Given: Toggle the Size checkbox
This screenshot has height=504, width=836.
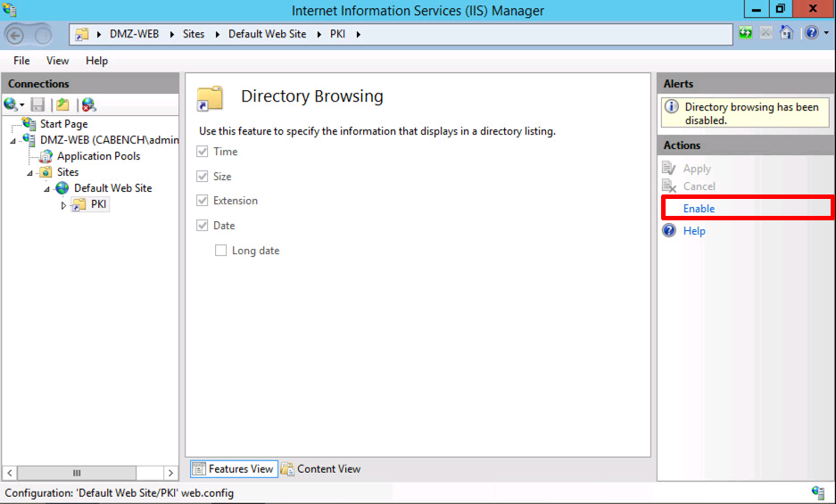Looking at the screenshot, I should [x=202, y=176].
